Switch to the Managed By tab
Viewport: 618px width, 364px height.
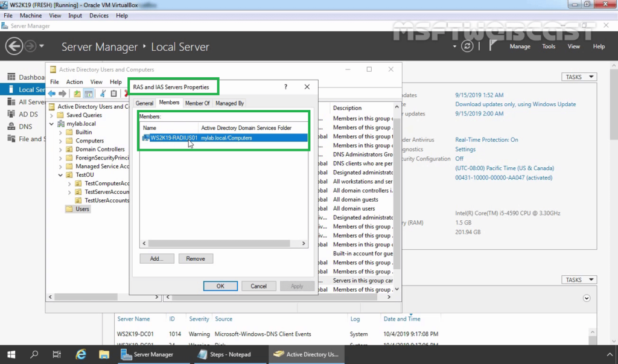coord(230,103)
